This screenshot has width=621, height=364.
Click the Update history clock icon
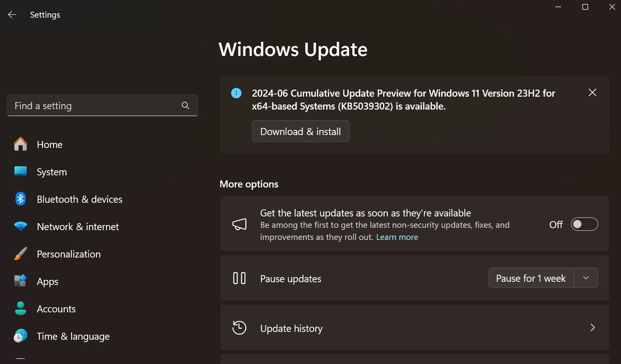239,328
